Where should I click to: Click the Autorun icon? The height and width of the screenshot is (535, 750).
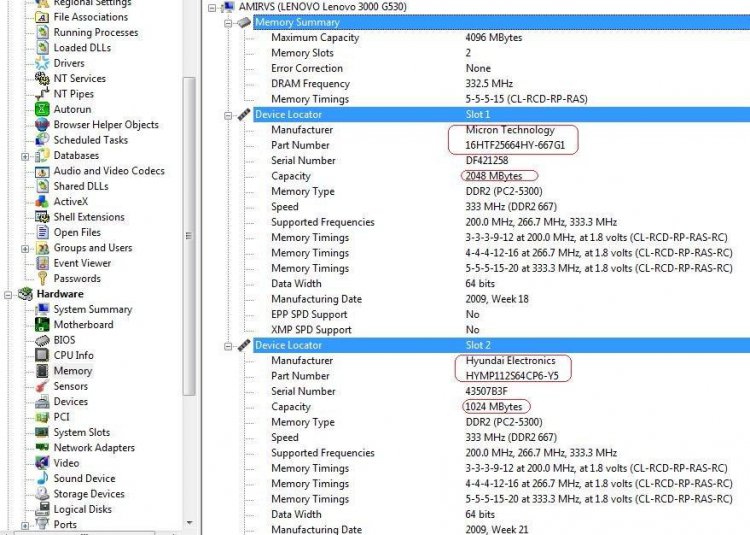(42, 109)
